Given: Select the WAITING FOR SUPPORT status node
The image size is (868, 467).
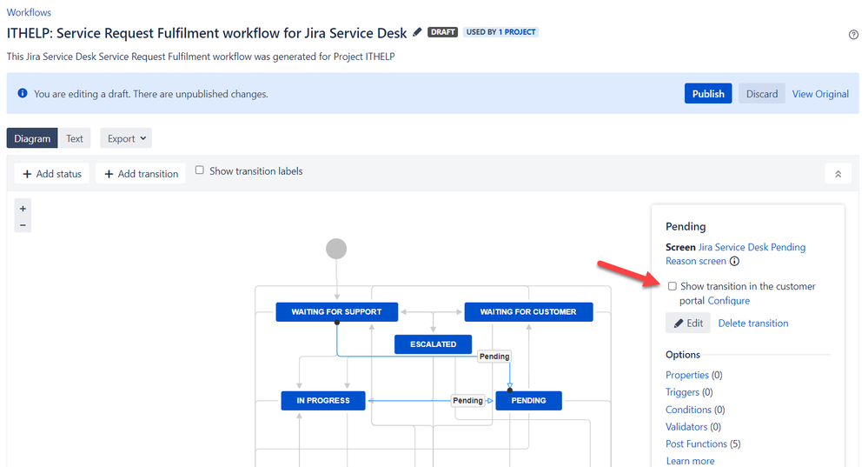Looking at the screenshot, I should [x=336, y=312].
